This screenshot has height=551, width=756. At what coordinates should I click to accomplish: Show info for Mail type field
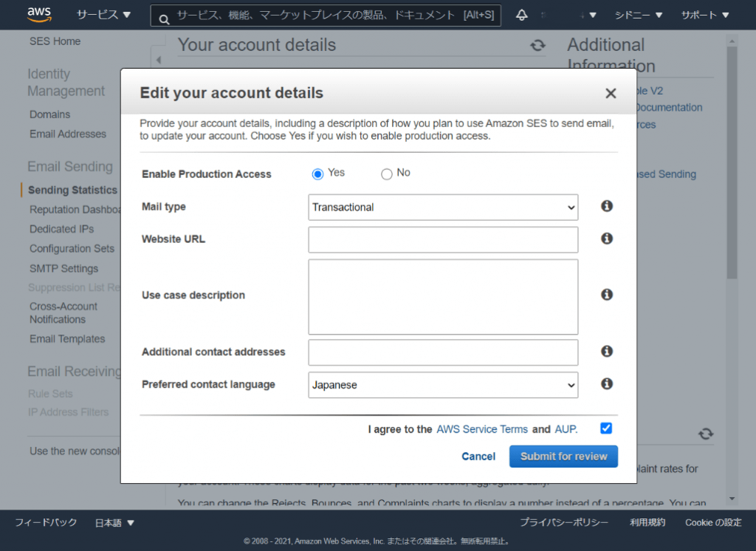tap(607, 206)
